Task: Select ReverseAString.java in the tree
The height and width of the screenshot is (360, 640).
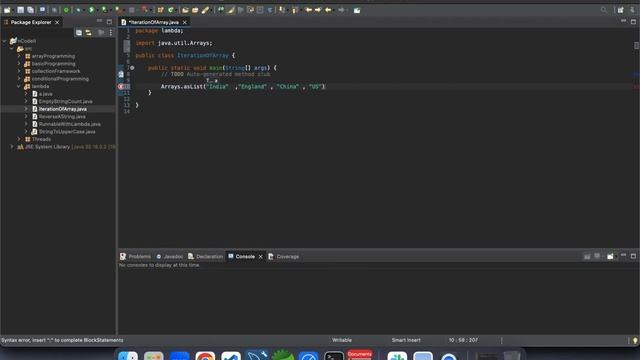Action: [x=62, y=116]
